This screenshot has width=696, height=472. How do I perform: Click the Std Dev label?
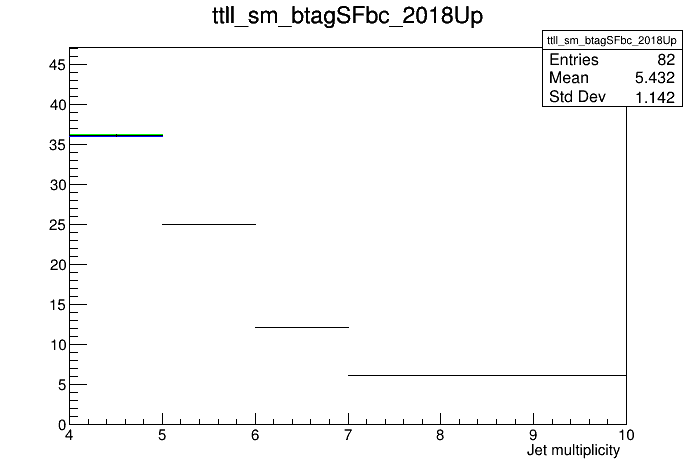(x=577, y=96)
